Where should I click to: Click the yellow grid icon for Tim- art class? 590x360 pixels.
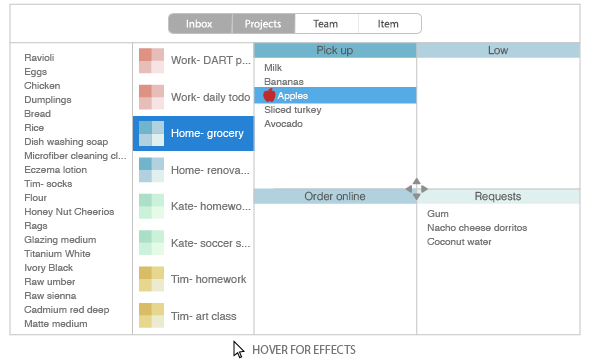click(x=151, y=316)
